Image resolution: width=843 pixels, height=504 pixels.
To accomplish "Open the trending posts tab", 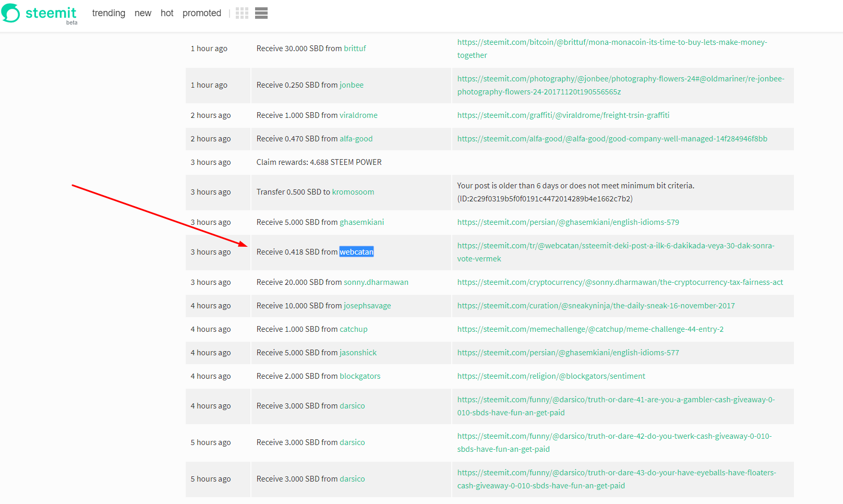I will click(109, 13).
